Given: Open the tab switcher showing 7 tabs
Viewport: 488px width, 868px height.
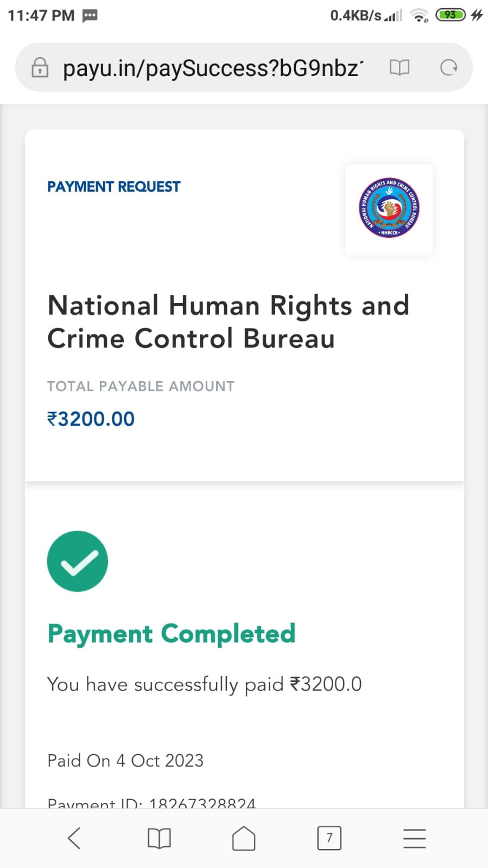Looking at the screenshot, I should click(329, 838).
